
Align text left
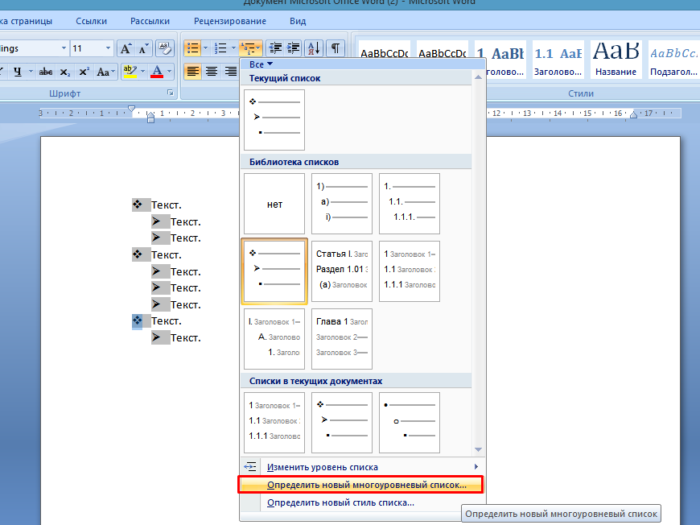coord(192,71)
